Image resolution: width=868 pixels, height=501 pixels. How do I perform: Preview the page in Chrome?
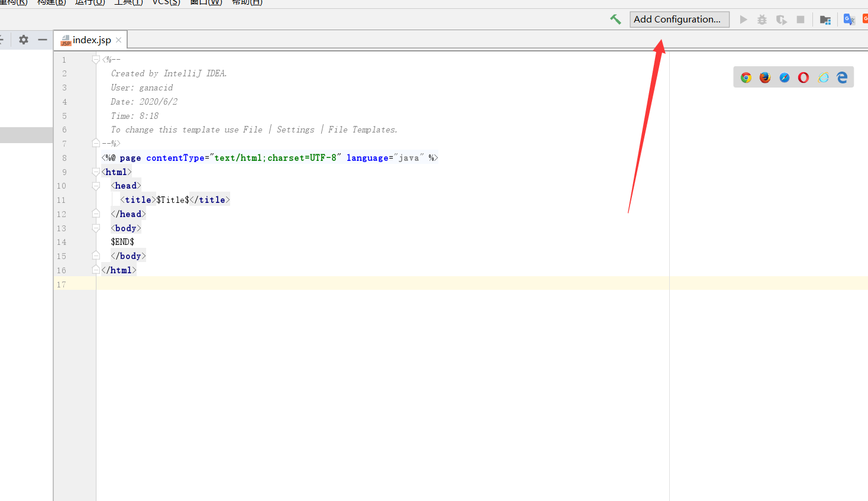[x=746, y=77]
